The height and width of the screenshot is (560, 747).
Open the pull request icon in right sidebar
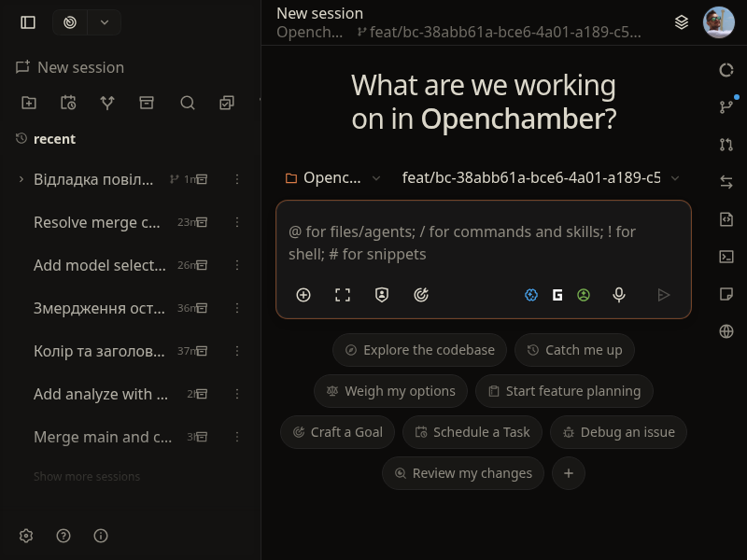pos(726,145)
